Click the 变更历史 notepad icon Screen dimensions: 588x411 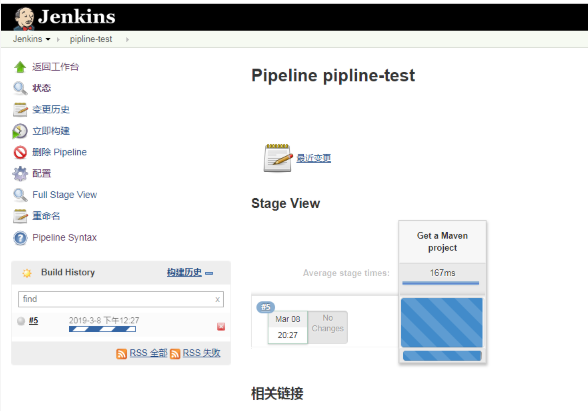[20, 110]
